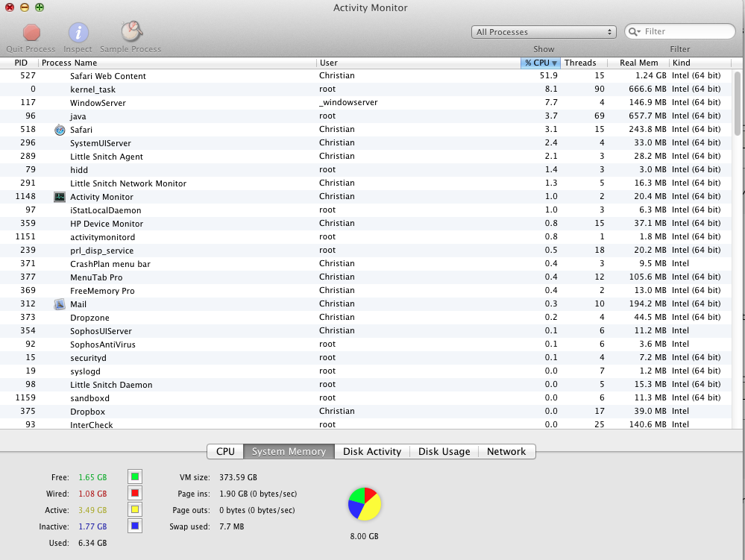Switch to the System Memory tab
Image resolution: width=745 pixels, height=560 pixels.
click(x=289, y=452)
